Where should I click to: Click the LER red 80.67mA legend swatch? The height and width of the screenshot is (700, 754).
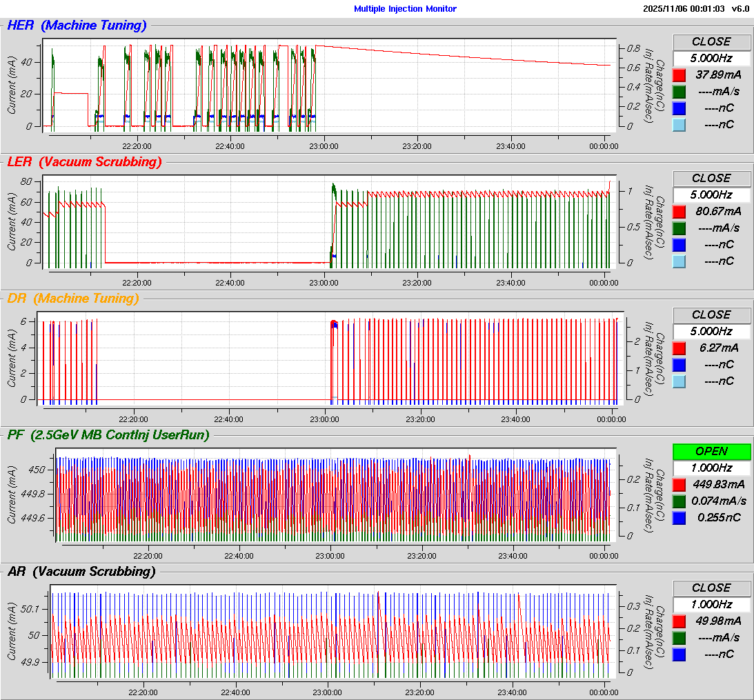[x=679, y=211]
